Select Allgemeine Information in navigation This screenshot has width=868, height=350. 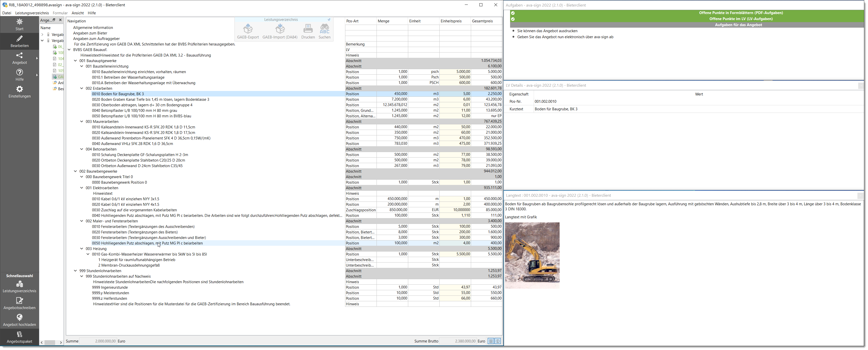(93, 28)
